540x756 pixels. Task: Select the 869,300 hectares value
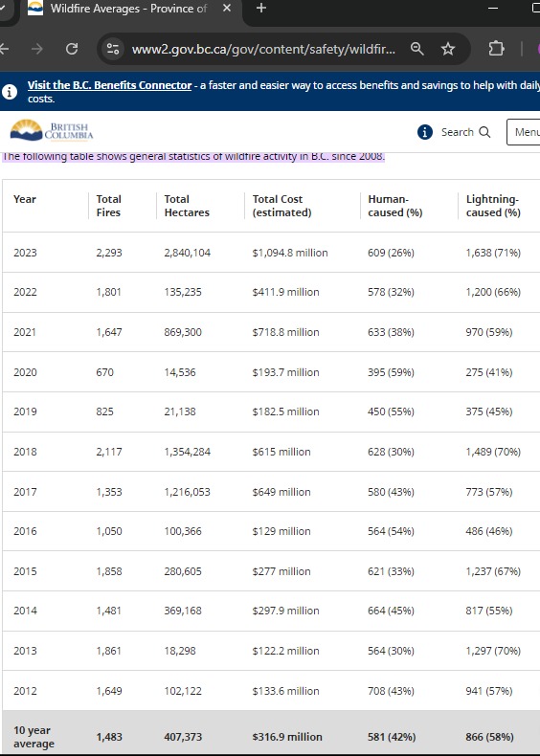(183, 332)
